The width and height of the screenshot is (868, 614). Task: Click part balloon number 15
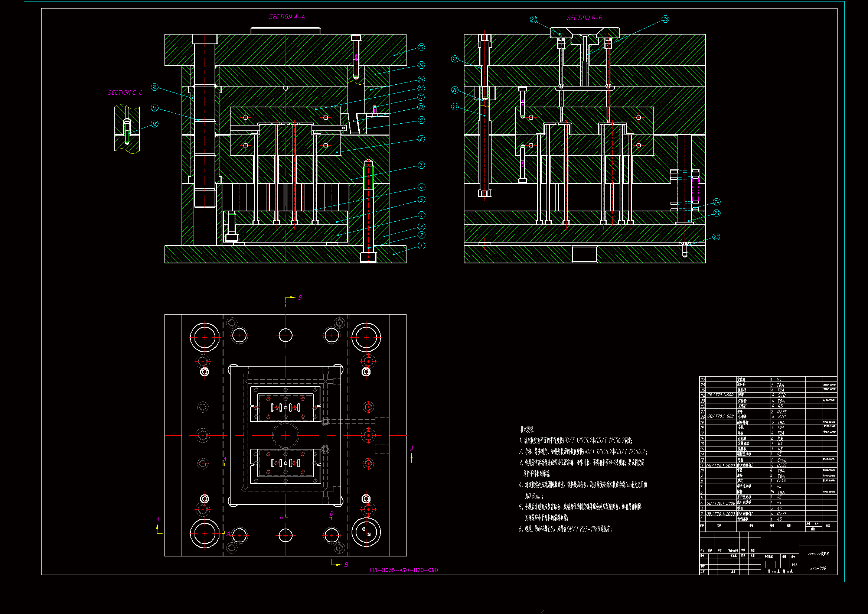pyautogui.click(x=421, y=47)
